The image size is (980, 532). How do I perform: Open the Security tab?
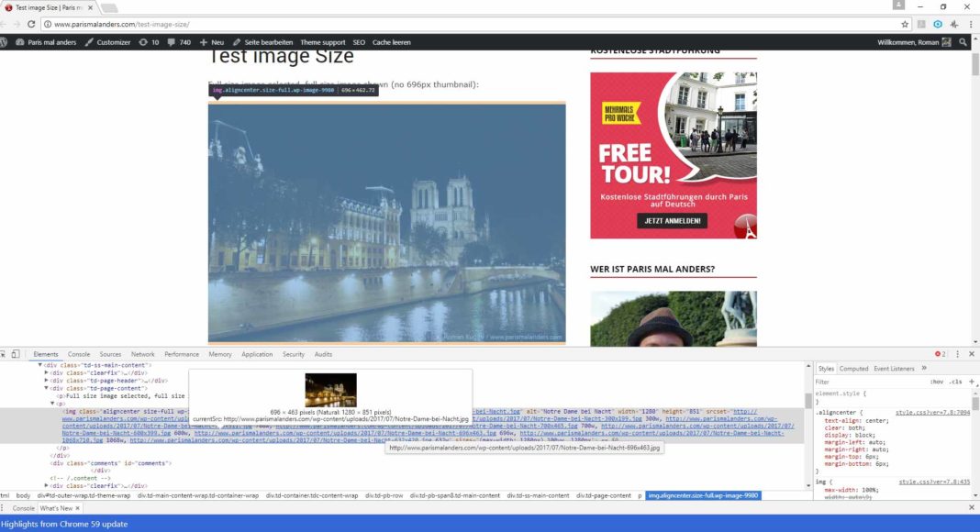click(x=293, y=354)
